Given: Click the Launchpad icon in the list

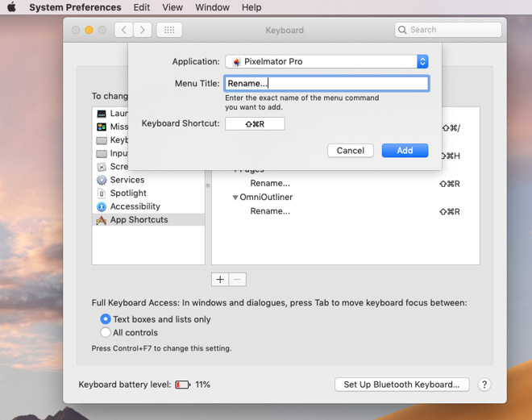Looking at the screenshot, I should (x=102, y=114).
